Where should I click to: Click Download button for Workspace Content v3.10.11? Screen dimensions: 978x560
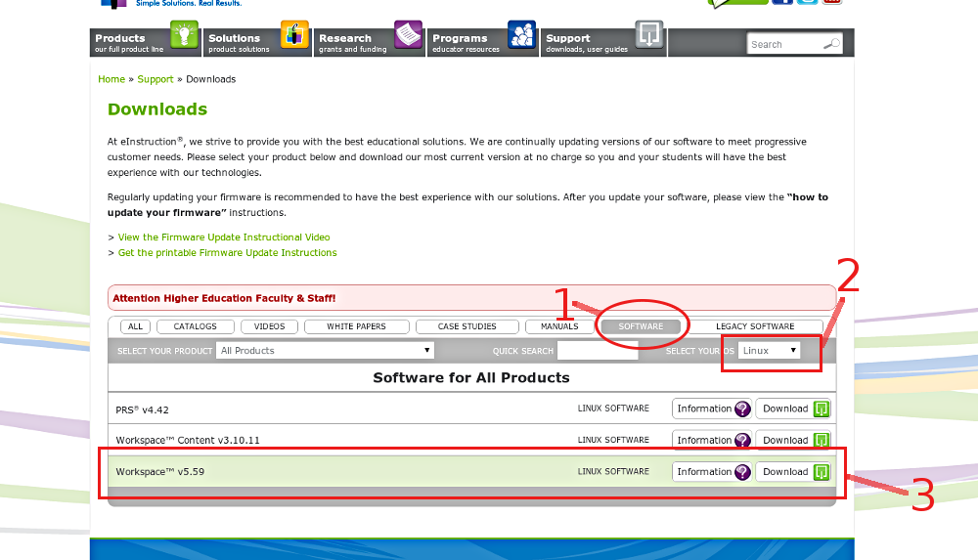793,440
